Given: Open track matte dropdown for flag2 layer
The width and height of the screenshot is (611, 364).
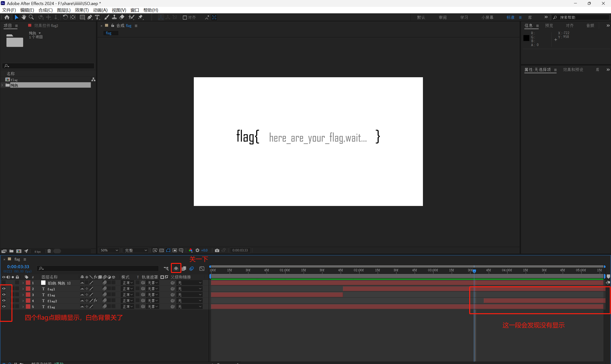Looking at the screenshot, I should 153,300.
